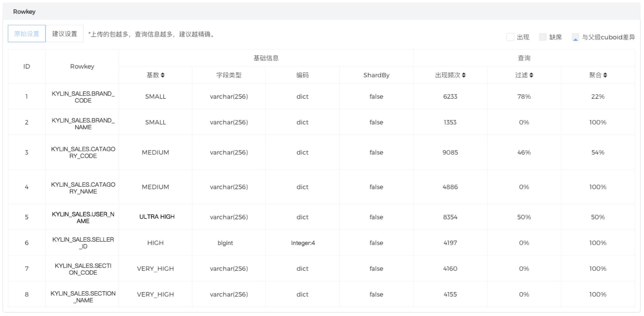This screenshot has height=316, width=644.
Task: Click the frequency value 4155
Action: tap(450, 294)
